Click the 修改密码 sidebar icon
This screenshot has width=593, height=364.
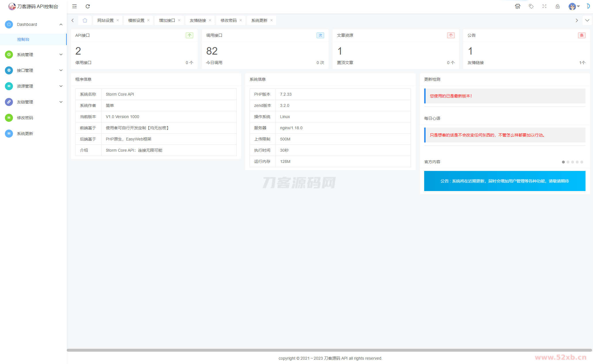[9, 118]
